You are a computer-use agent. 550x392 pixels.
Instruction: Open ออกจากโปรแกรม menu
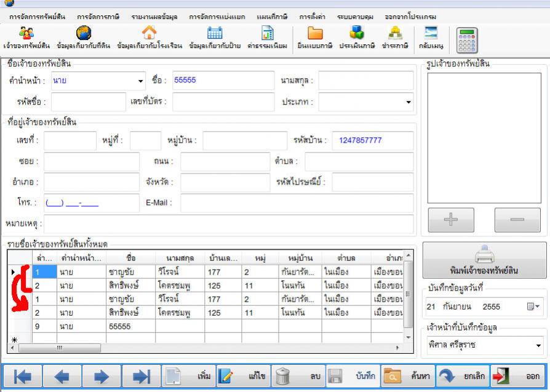point(410,17)
